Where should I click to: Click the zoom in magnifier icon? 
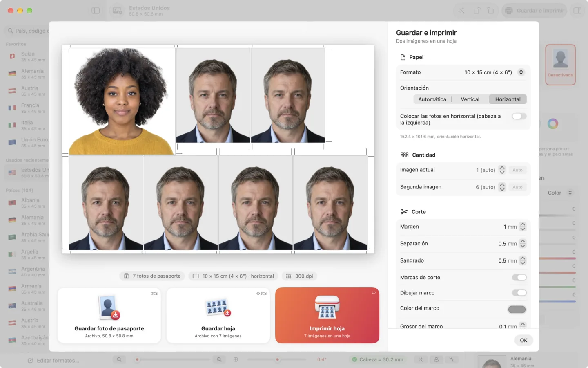point(219,359)
